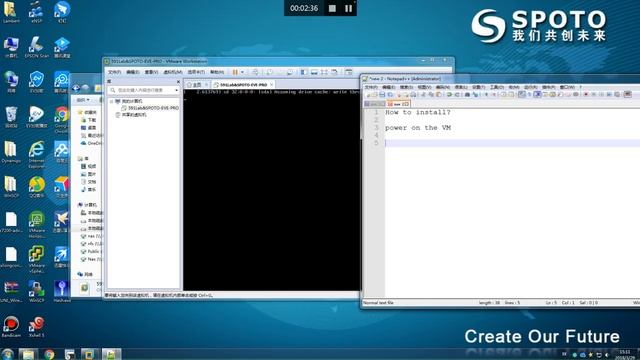This screenshot has width=640, height=360.
Task: Select the shared VMs item in VMware library
Action: tap(131, 115)
